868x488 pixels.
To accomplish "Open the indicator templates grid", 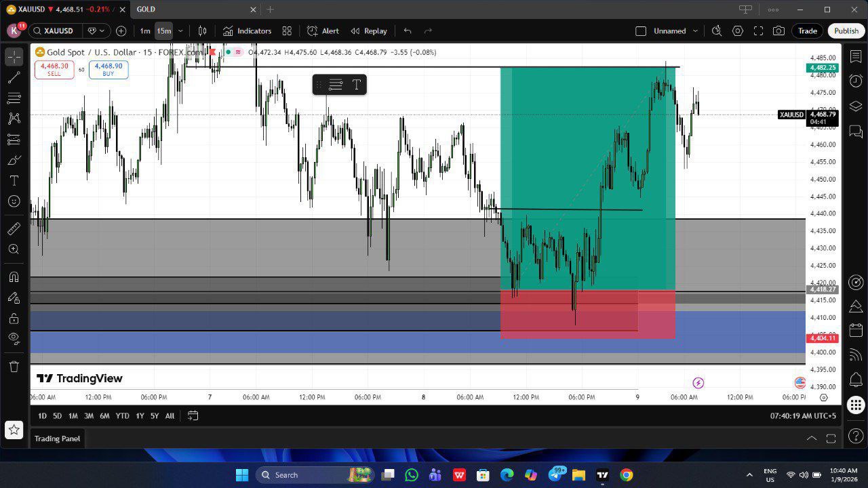I will coord(287,30).
